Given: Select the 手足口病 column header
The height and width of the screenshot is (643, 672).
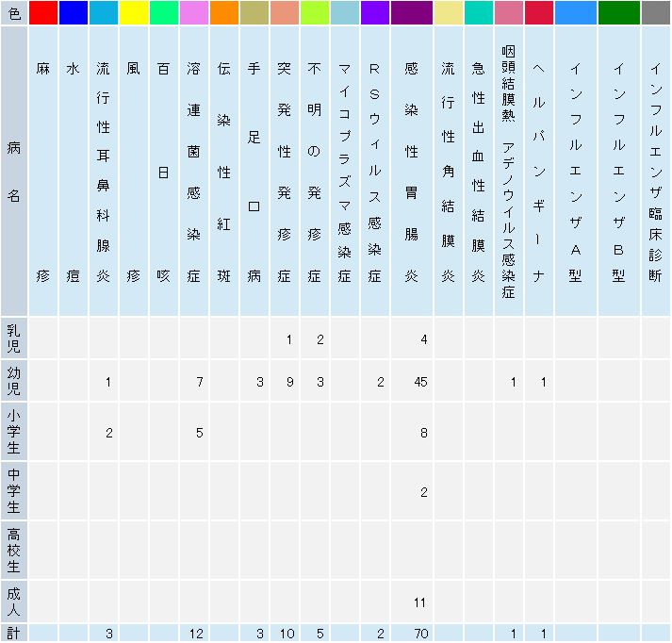Looking at the screenshot, I should pos(254,171).
